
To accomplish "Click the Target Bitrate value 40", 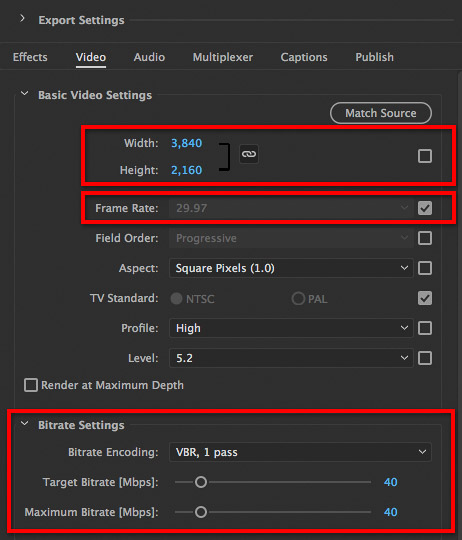I will 390,482.
